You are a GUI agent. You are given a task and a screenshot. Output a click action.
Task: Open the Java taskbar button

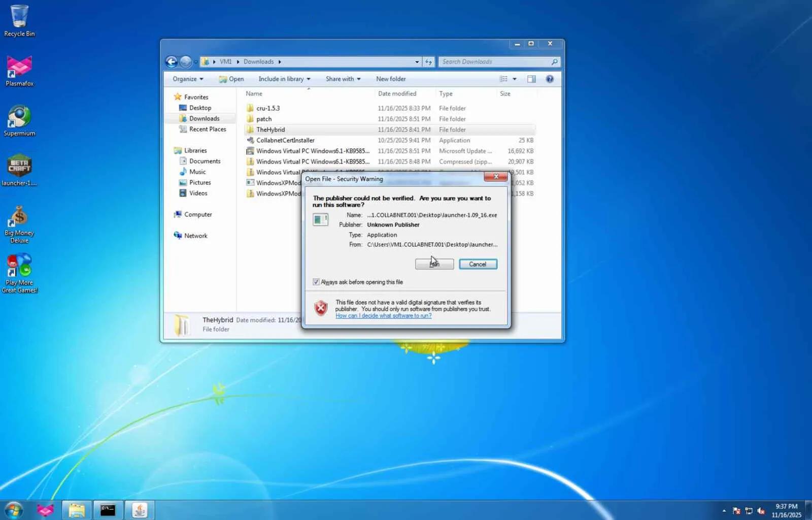pos(140,510)
